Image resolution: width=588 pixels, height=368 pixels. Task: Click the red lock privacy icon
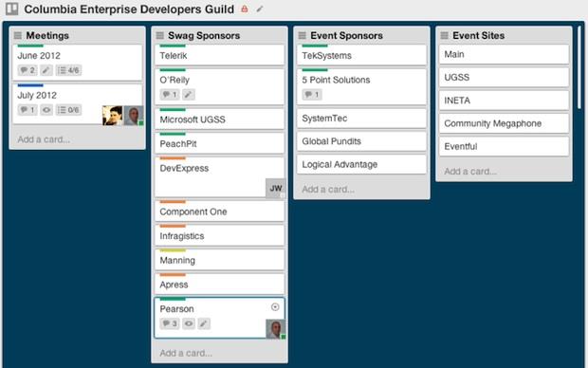pos(245,9)
